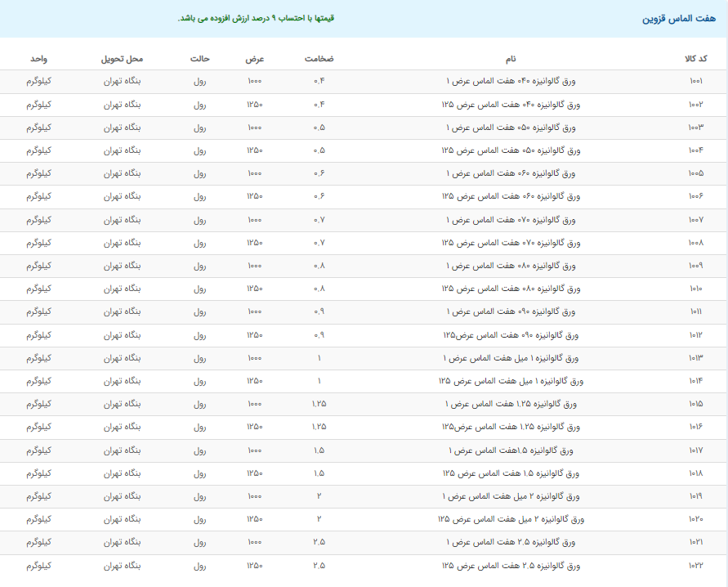Click the واحد column header
The image size is (728, 587).
tap(39, 59)
